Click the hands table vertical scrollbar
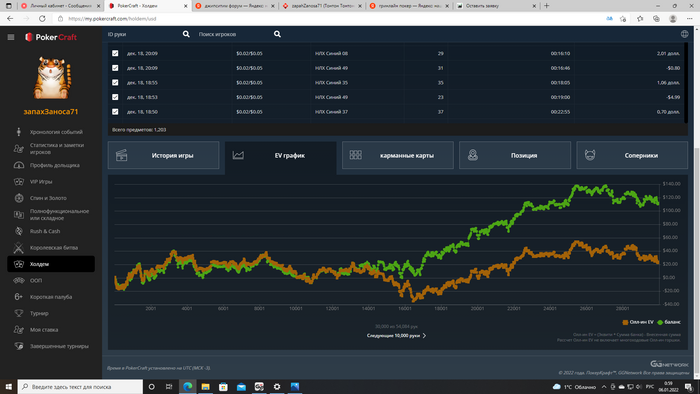The image size is (700, 394). [x=686, y=83]
